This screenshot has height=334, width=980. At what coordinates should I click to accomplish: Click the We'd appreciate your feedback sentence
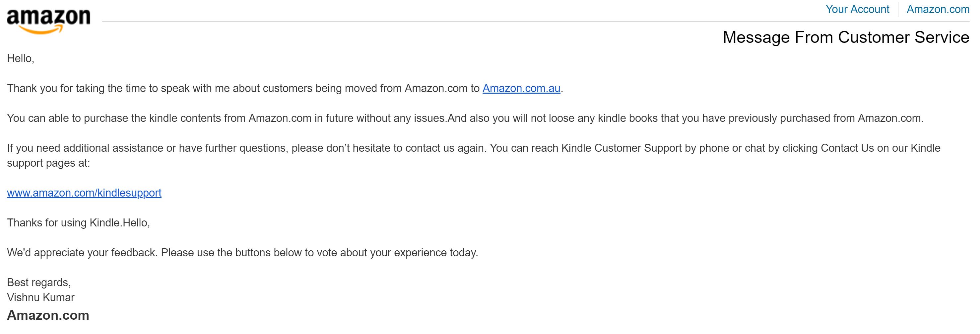pos(242,253)
